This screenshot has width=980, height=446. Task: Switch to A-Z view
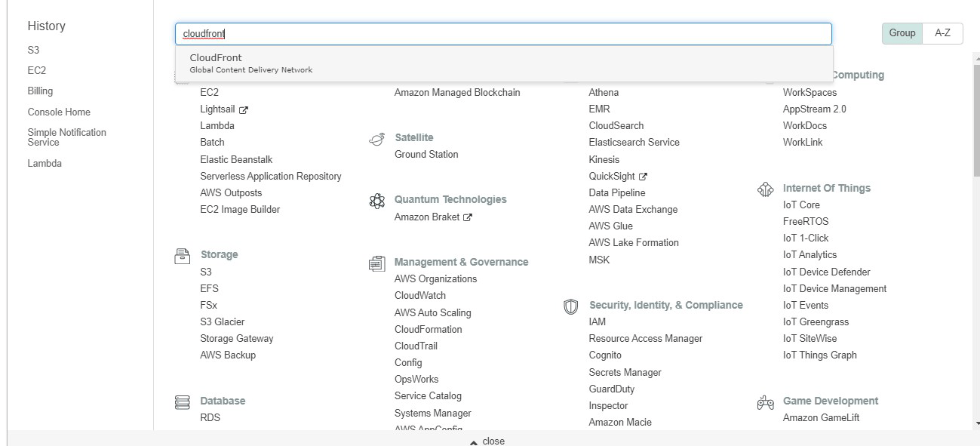coord(943,33)
